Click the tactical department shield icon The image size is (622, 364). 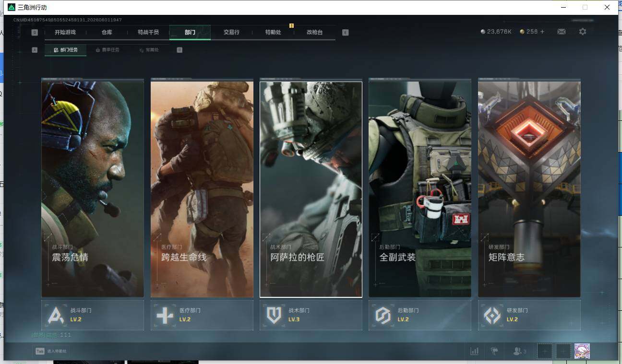click(274, 315)
